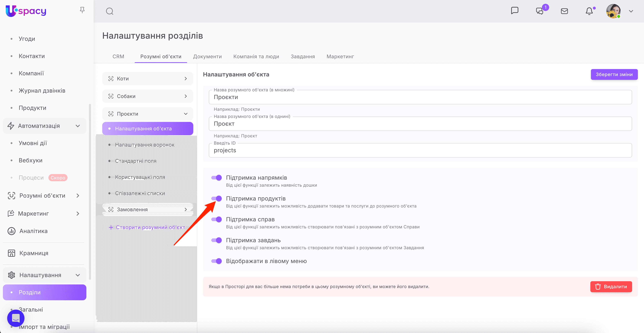
Task: Open the chat bubble icon in header
Action: point(515,11)
